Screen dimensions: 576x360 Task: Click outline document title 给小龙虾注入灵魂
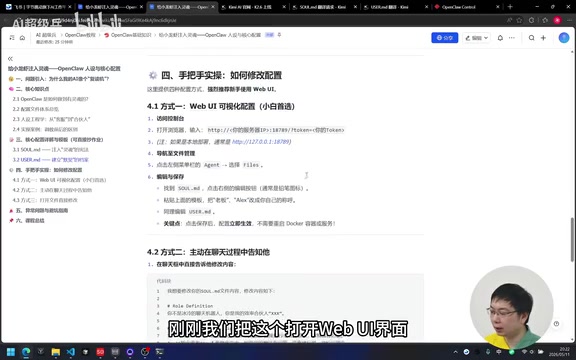point(64,69)
